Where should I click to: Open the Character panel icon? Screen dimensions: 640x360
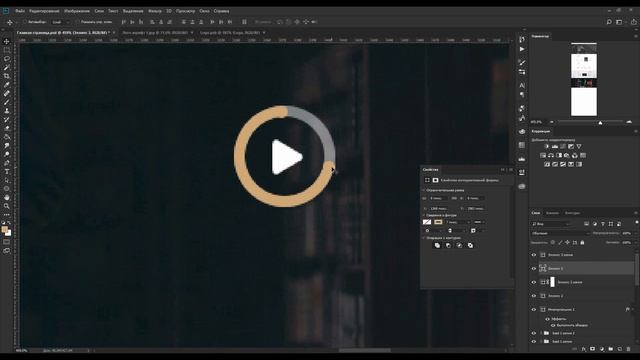(522, 85)
